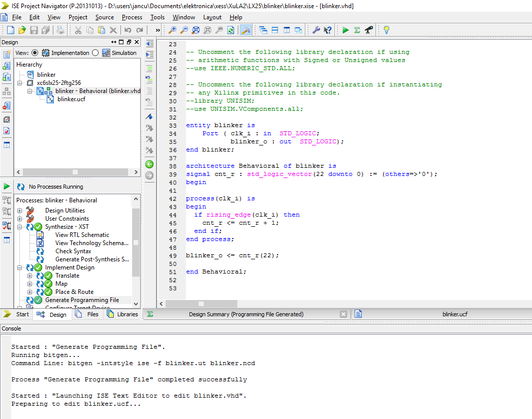Click the Open Project folder icon
Screen dimensions: 532x419
tap(22, 30)
